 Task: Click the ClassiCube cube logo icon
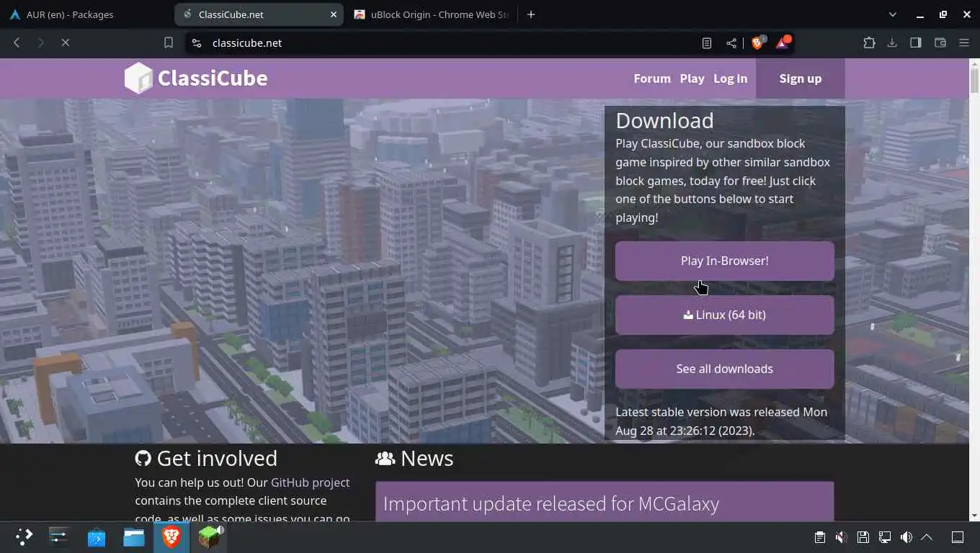point(138,78)
